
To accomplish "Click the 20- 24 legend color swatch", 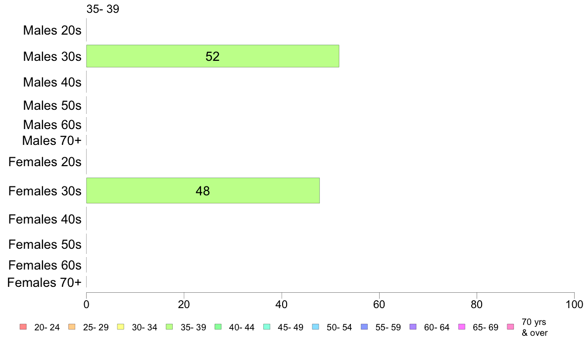I will tap(23, 327).
